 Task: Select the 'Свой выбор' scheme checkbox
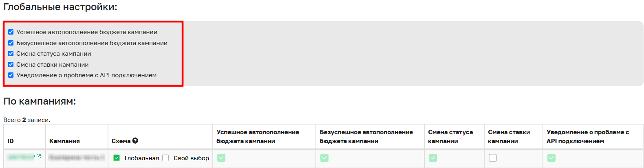pos(165,158)
